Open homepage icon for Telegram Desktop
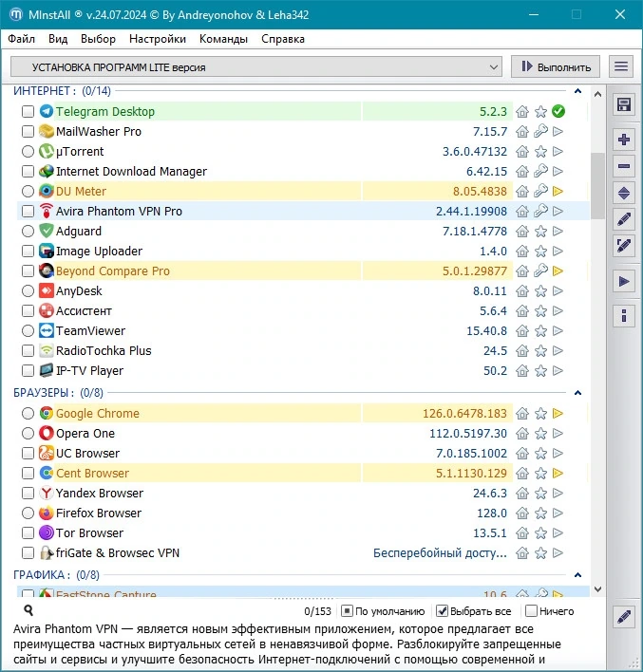Viewport: 643px width, 672px height. click(522, 111)
